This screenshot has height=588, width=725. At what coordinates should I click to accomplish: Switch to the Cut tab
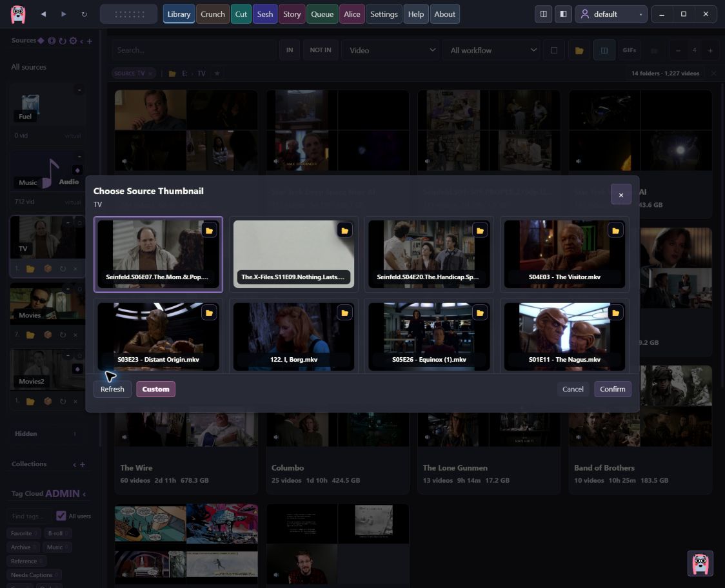click(241, 14)
